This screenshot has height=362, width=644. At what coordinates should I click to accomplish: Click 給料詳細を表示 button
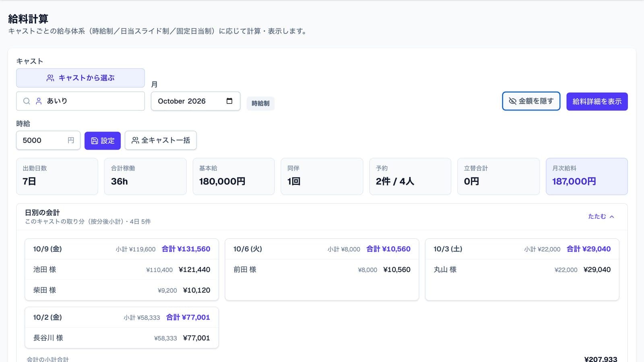point(597,101)
